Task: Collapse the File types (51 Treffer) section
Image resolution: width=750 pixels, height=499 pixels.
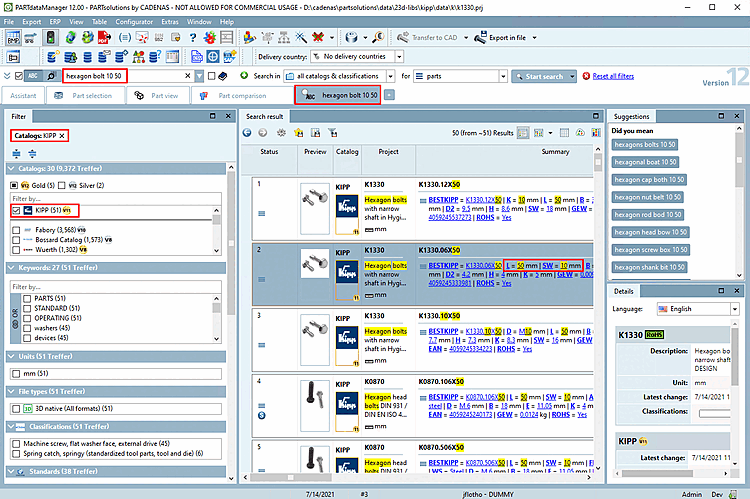Action: pos(12,391)
